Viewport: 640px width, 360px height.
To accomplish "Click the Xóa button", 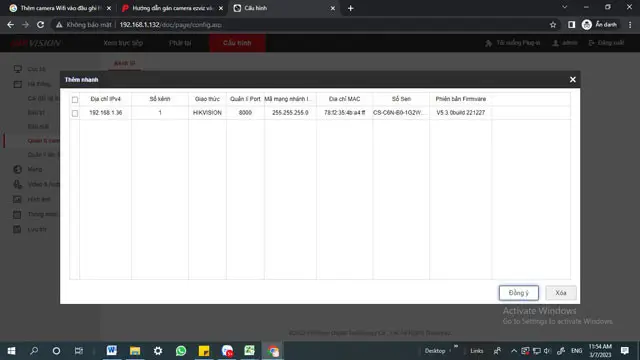I will [x=561, y=293].
